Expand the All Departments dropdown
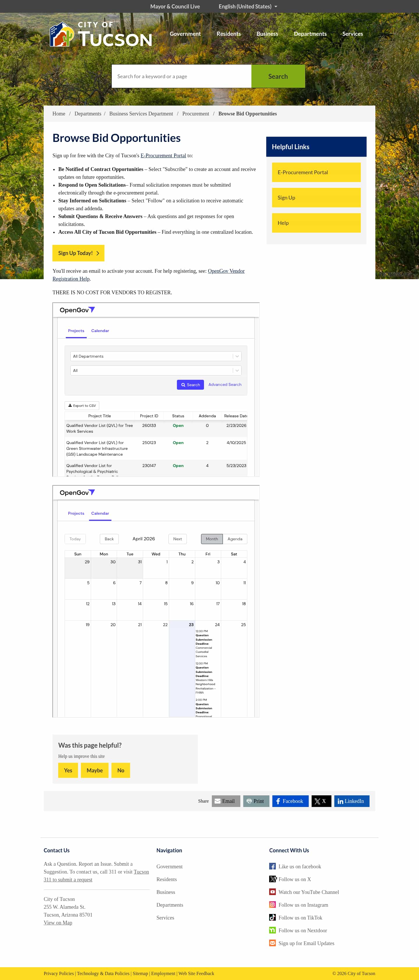Screen dimensions: 419x980 pyautogui.click(x=156, y=356)
